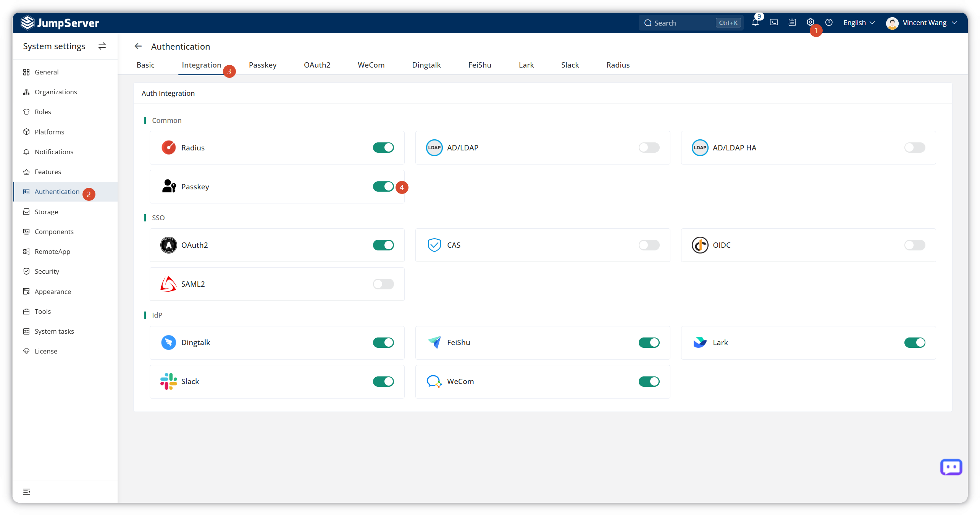Open Appearance settings in sidebar

point(65,292)
